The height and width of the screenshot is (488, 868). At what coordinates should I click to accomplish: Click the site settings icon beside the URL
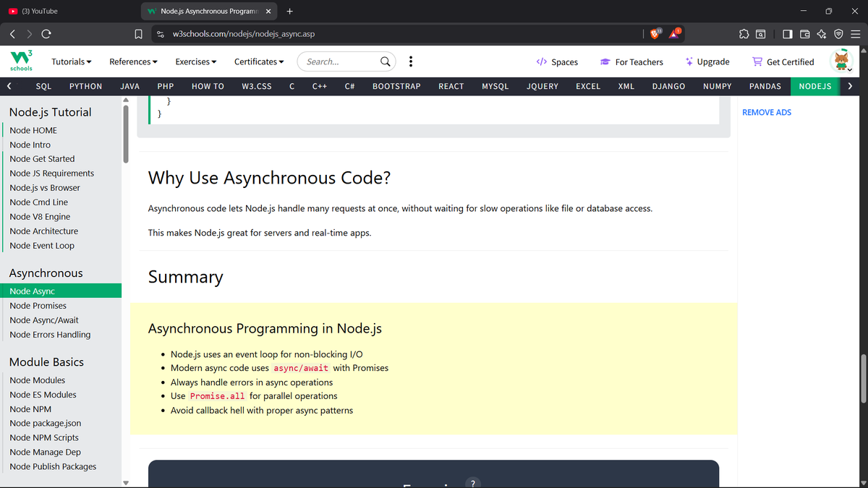[161, 34]
